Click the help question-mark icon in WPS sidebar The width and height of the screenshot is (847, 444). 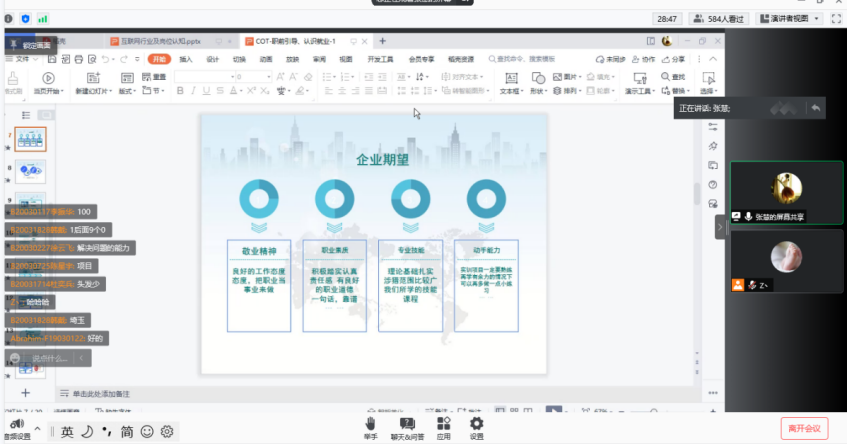[713, 184]
